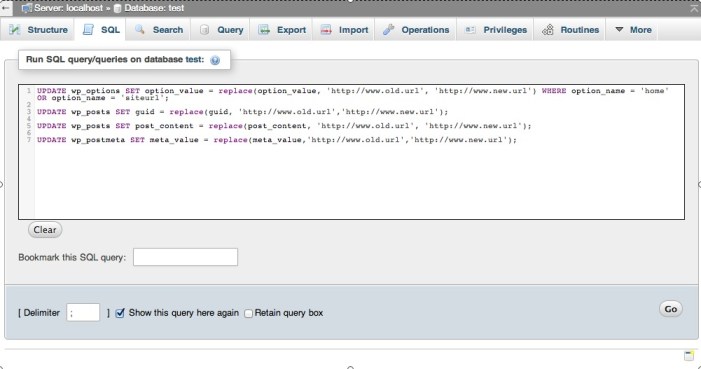Click the Query tab icon
Viewport: 701px width, 369px height.
click(204, 30)
